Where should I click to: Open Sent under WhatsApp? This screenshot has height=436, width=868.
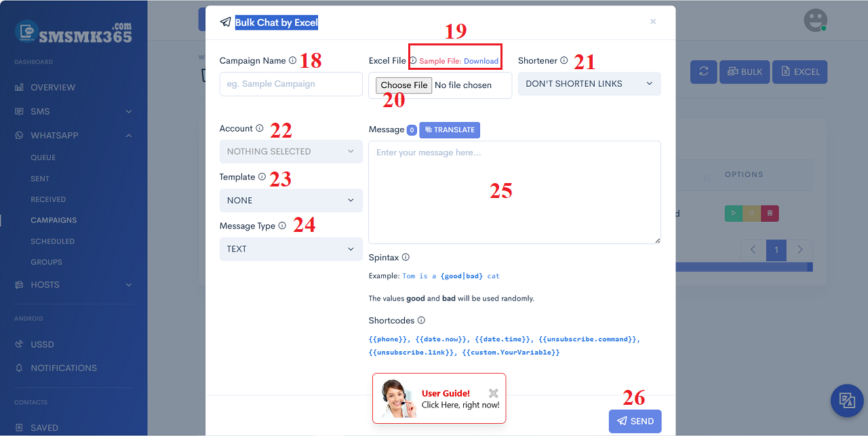40,178
